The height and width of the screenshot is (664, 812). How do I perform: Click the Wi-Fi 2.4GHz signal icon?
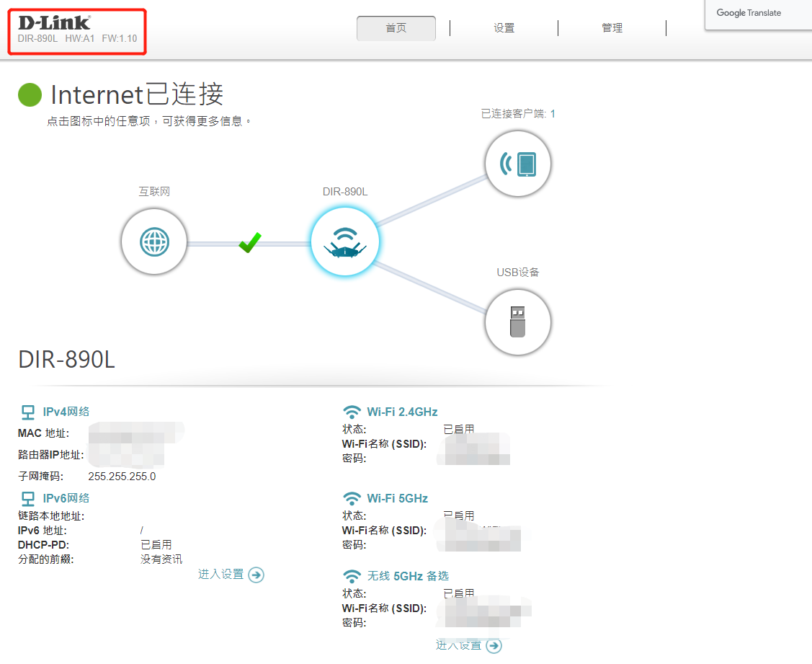352,412
